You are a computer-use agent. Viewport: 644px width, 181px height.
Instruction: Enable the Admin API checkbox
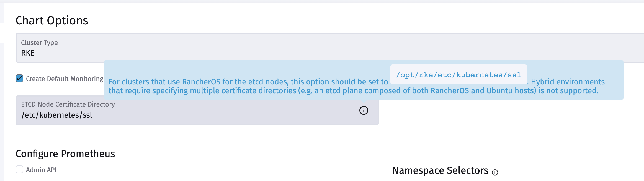[19, 169]
